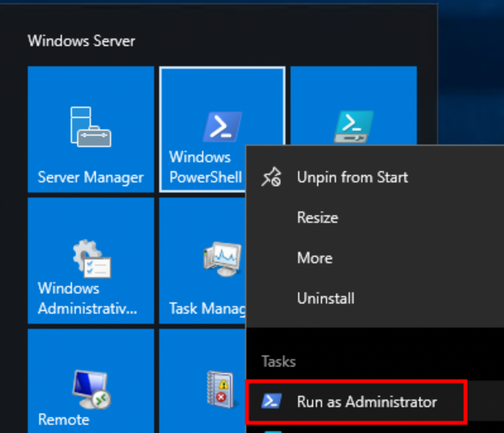Open the PowerShell ISE tile
The width and height of the screenshot is (504, 433).
pyautogui.click(x=354, y=105)
